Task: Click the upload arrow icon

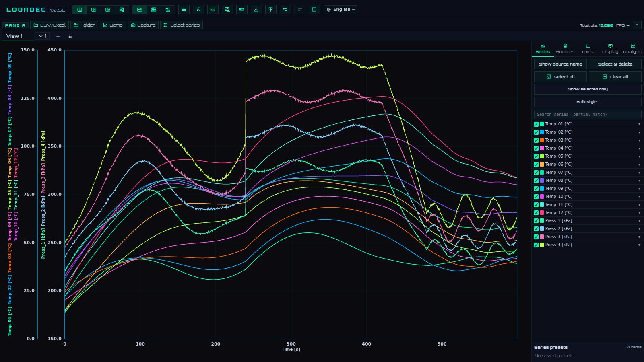Action: click(271, 10)
